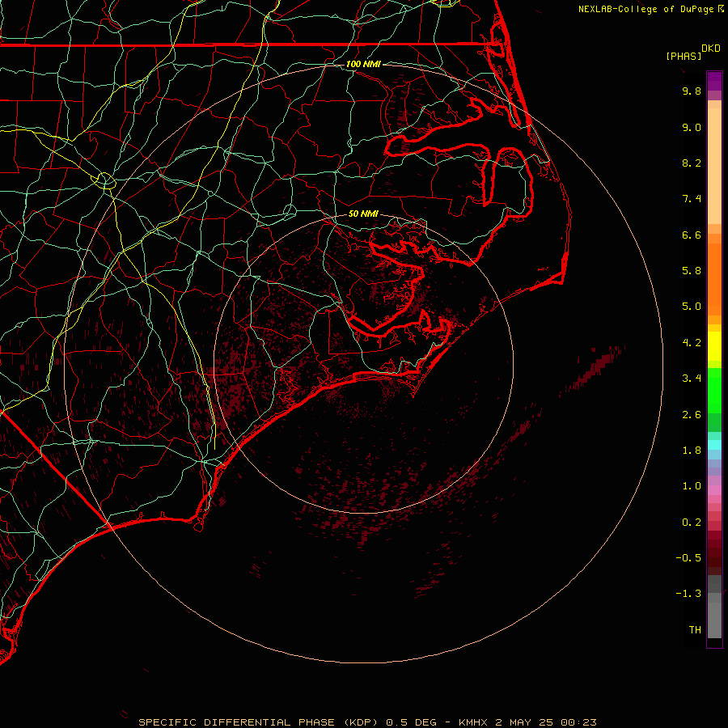Click the [PHAS] legend unit label
The image size is (728, 728).
point(684,56)
